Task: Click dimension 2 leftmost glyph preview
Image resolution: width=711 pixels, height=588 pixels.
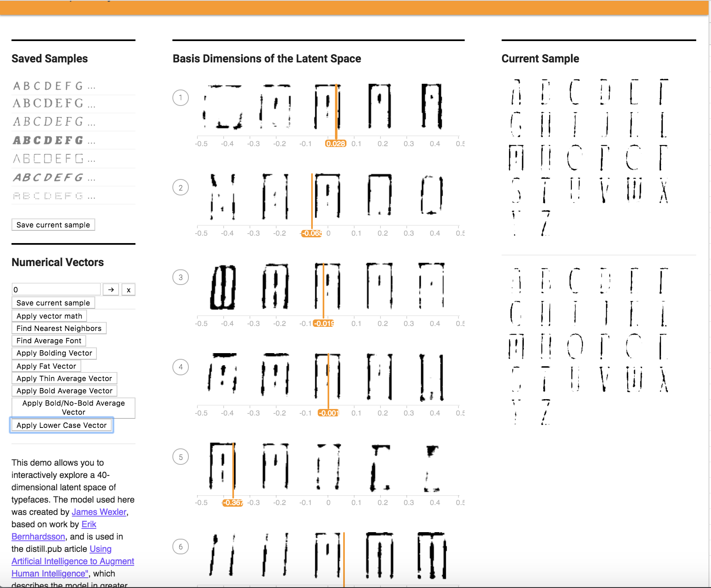Action: (223, 197)
